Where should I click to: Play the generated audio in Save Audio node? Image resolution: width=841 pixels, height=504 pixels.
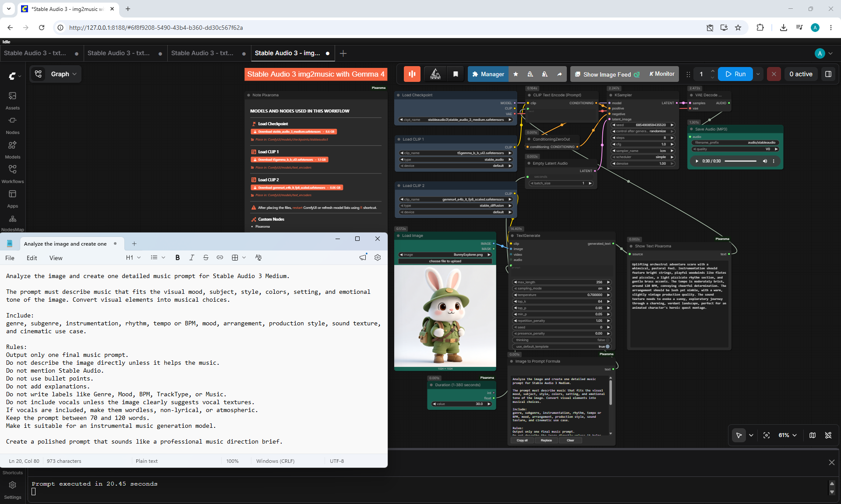pos(697,161)
